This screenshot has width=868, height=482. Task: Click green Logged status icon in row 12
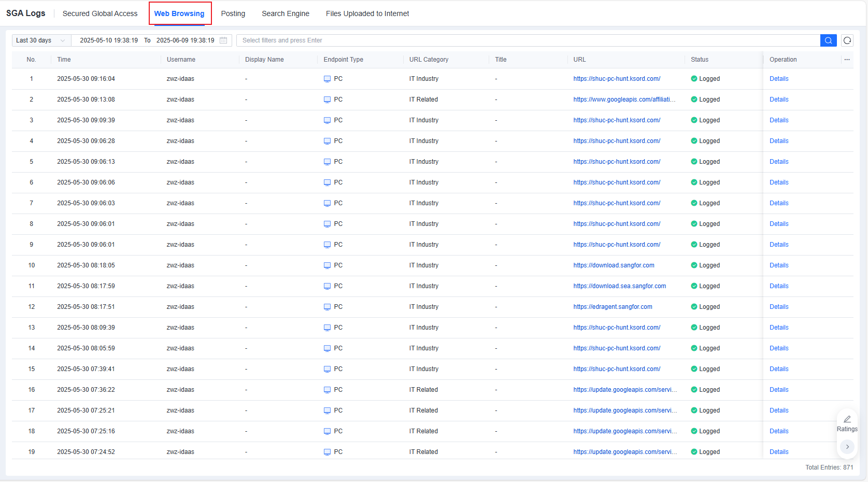tap(694, 307)
